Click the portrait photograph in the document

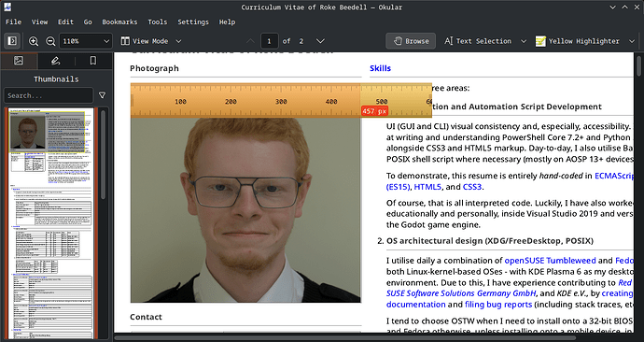coord(245,210)
